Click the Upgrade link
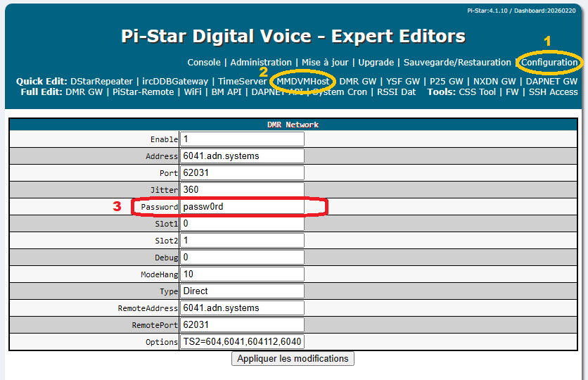 point(376,63)
